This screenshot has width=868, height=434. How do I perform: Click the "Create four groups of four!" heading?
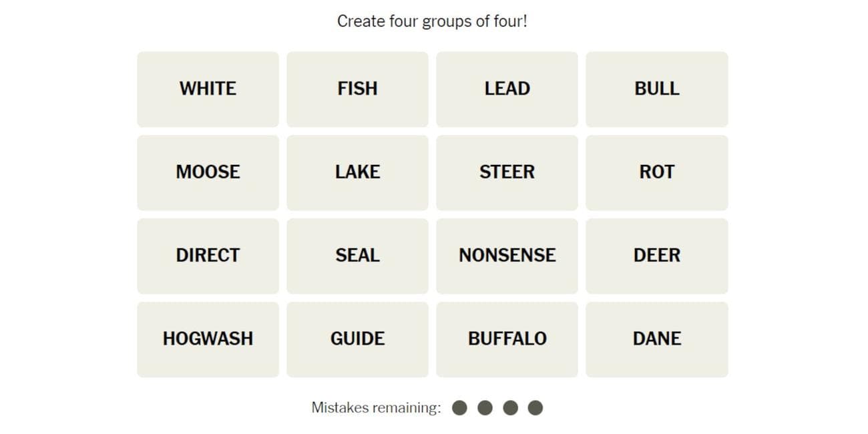click(x=432, y=21)
